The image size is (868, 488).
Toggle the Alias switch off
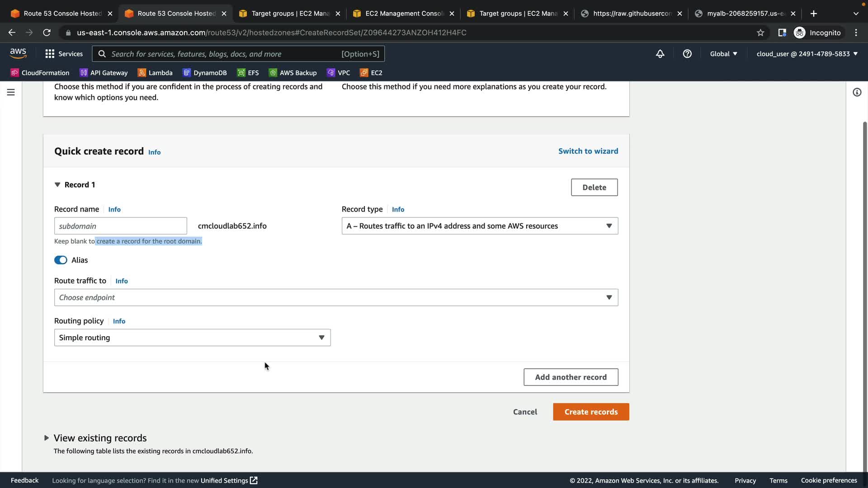click(x=61, y=260)
